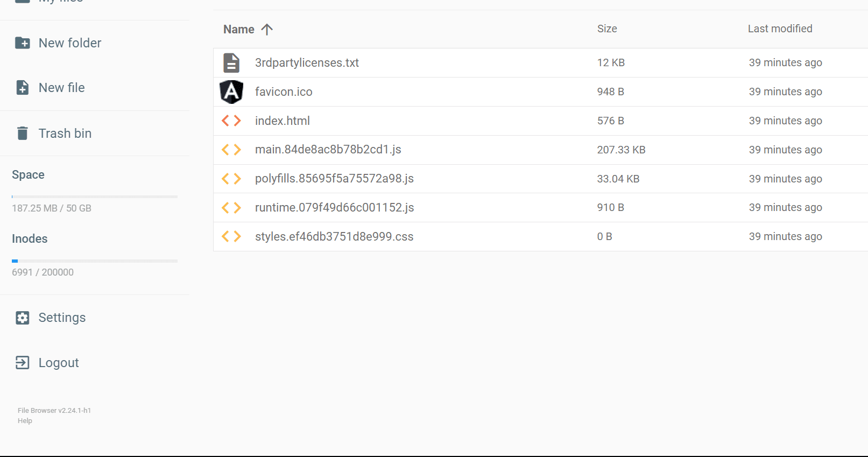
Task: Sort files by Last modified column
Action: pyautogui.click(x=780, y=29)
